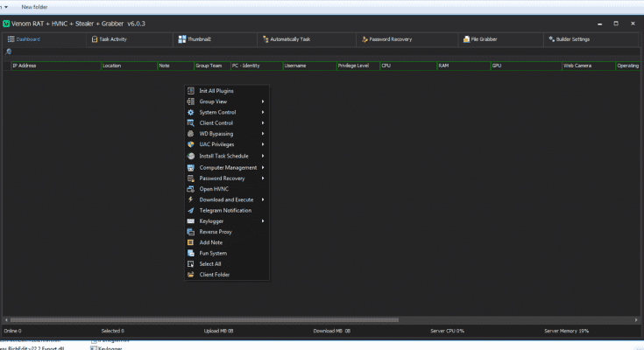
Task: Click the Init All Plugins icon
Action: (x=191, y=91)
